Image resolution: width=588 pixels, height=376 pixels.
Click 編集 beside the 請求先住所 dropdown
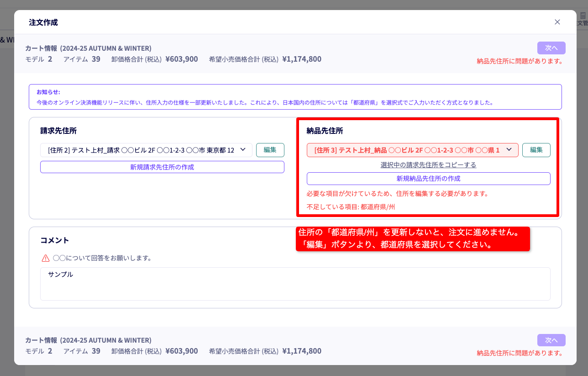click(270, 150)
